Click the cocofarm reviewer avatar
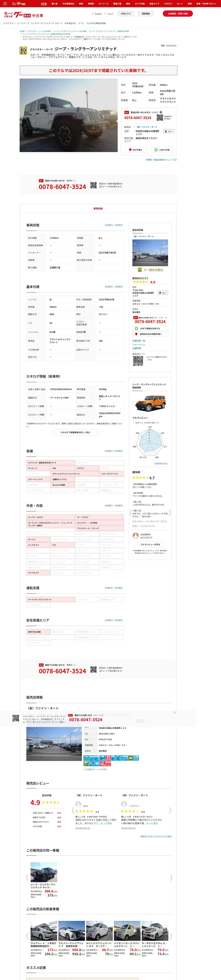The height and width of the screenshot is (980, 221). point(136,536)
